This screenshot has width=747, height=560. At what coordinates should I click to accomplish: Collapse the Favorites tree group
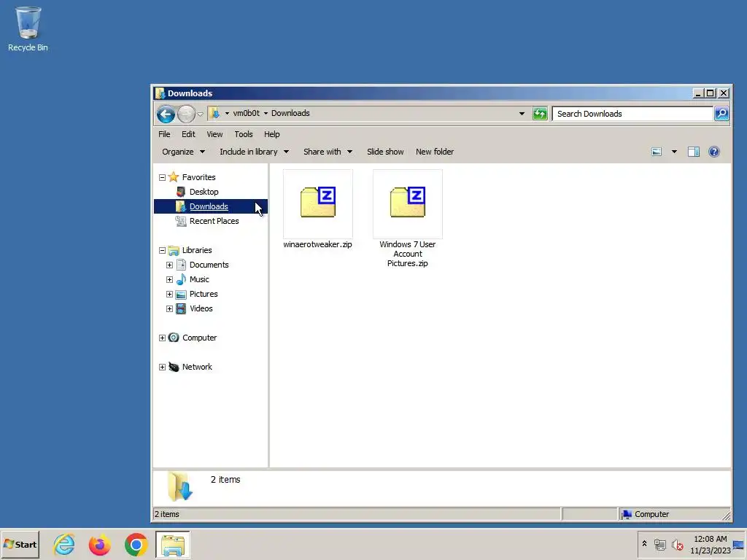click(162, 178)
